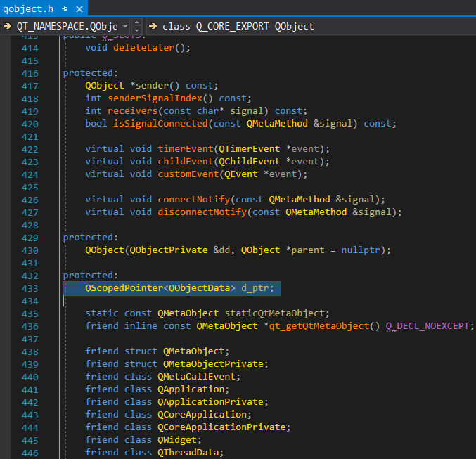Image resolution: width=476 pixels, height=459 pixels.
Task: Click QChildEvent parameter type in line 423
Action: [249, 162]
